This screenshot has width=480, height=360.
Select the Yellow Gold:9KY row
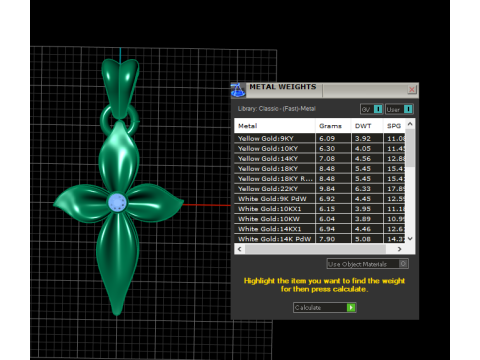point(320,138)
